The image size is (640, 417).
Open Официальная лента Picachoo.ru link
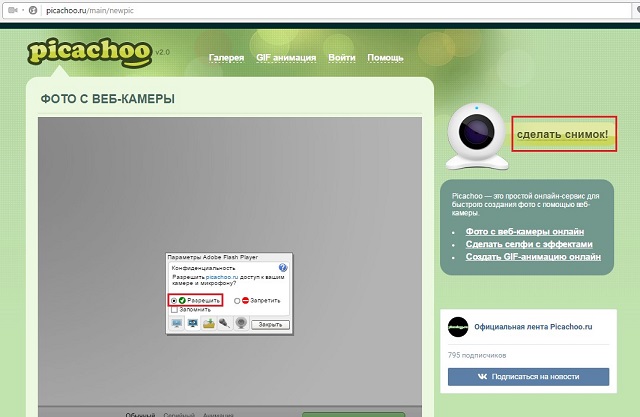(x=533, y=327)
